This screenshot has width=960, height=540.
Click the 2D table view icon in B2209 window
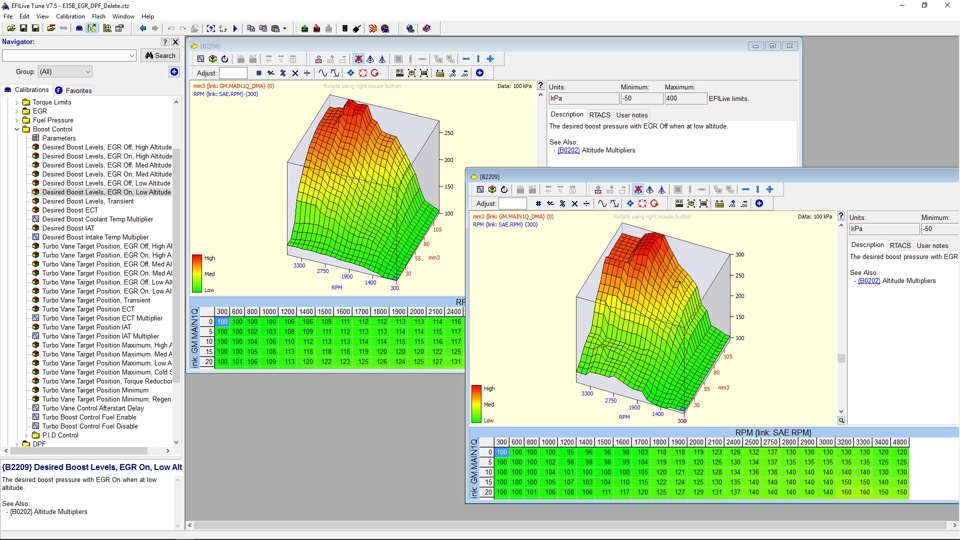(480, 189)
